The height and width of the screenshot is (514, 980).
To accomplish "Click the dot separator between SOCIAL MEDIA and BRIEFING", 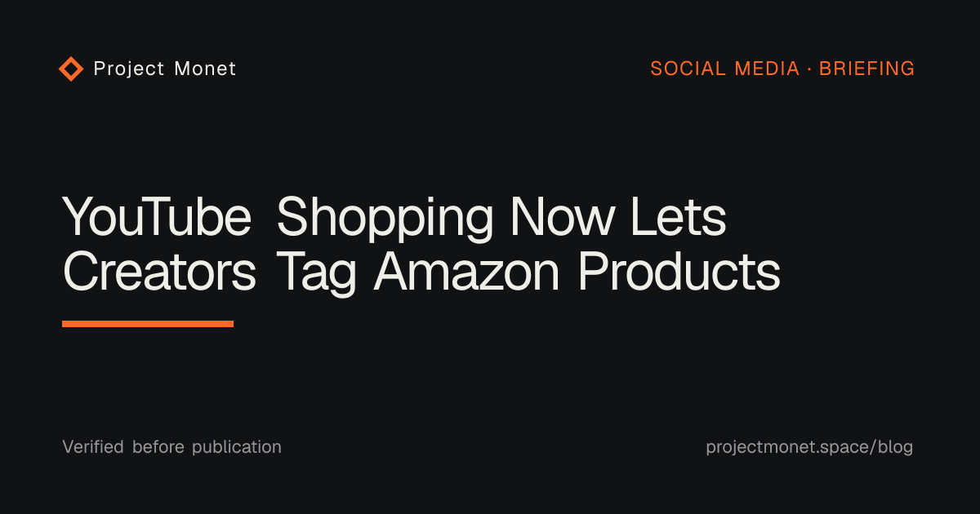I will [809, 69].
